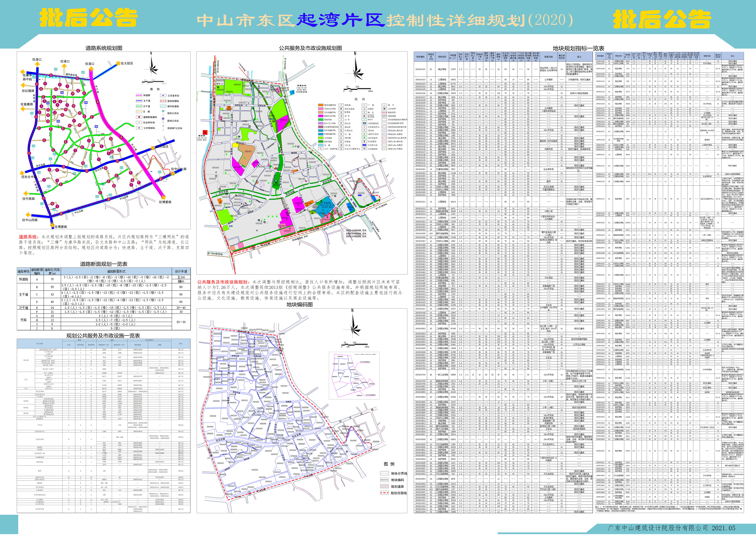Click the 规划范围线 entry in block map legend

point(394,493)
